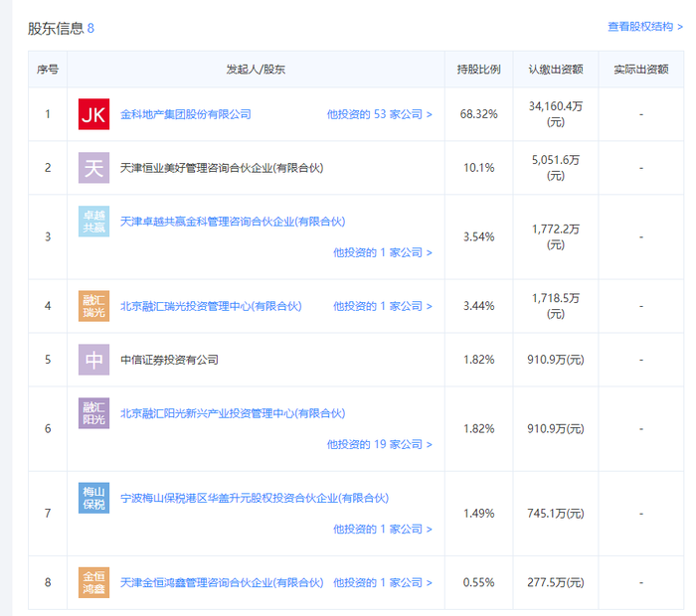Open 北京融汇阳光新兴产业投资管理中心 link
This screenshot has width=696, height=616.
click(233, 413)
